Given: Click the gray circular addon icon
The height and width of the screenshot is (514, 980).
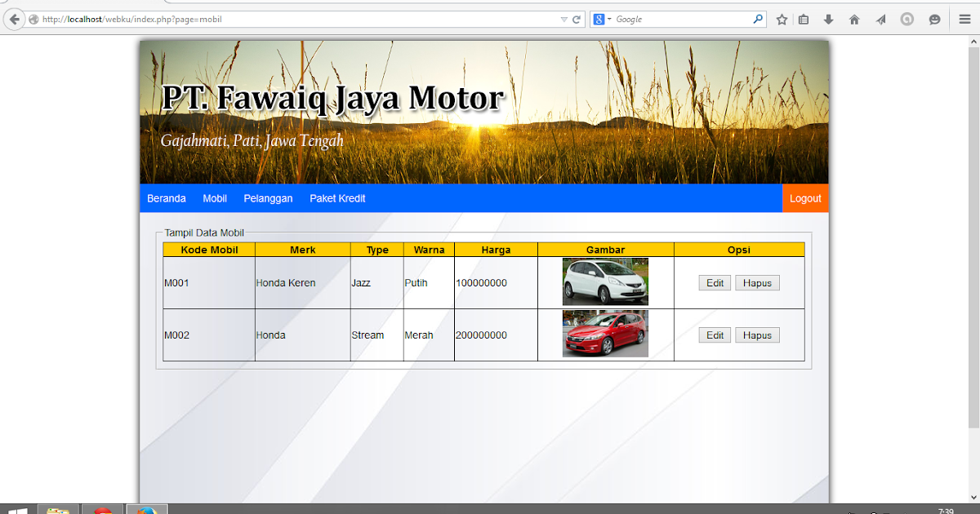Looking at the screenshot, I should pos(907,20).
